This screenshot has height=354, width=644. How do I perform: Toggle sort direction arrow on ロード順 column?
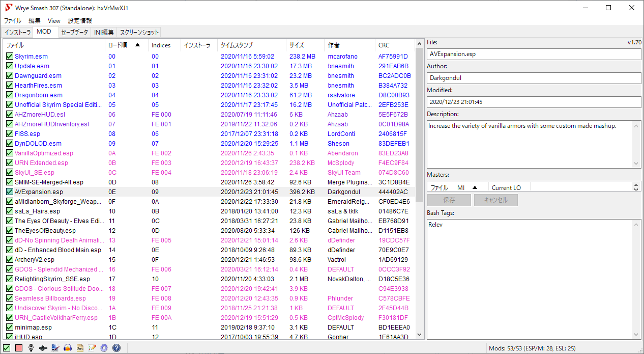coord(137,45)
